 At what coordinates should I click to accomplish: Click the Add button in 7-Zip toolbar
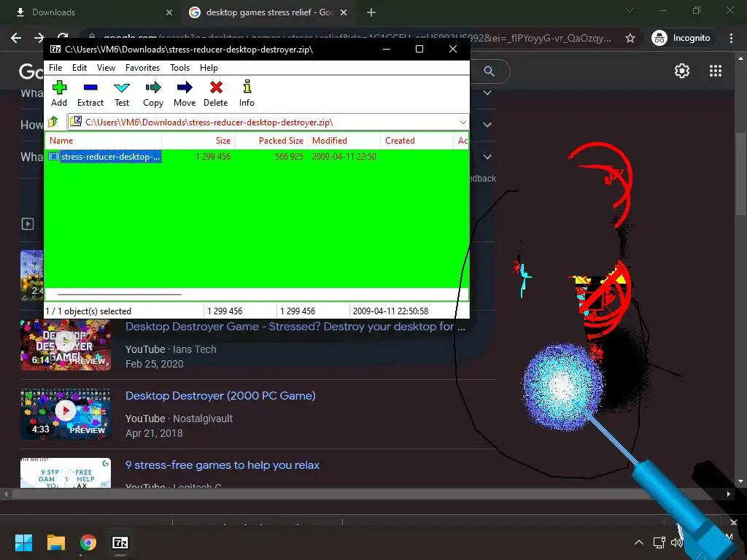(x=59, y=93)
